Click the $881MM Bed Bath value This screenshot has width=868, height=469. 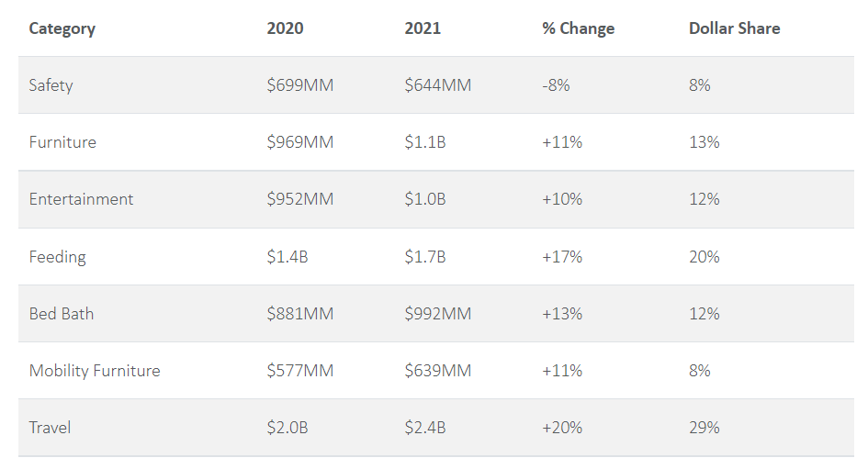[x=299, y=314]
